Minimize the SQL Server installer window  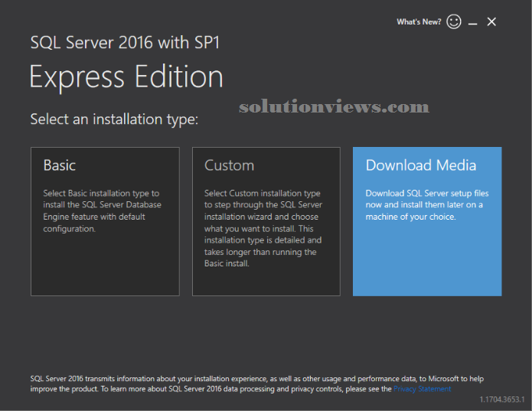tap(472, 24)
